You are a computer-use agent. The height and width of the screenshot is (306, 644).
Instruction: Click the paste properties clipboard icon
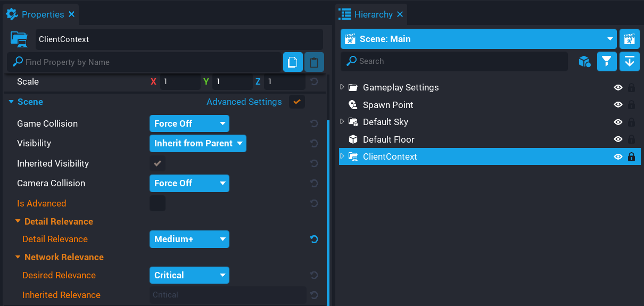314,62
